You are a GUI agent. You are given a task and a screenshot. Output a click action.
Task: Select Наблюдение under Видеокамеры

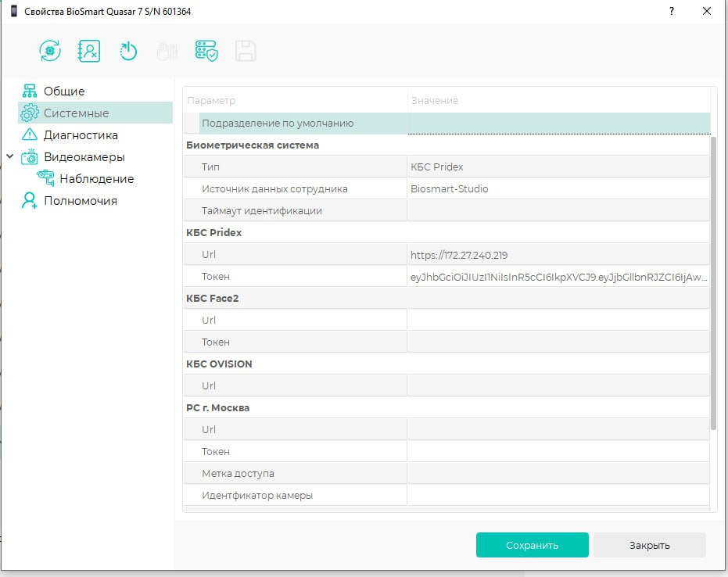97,179
